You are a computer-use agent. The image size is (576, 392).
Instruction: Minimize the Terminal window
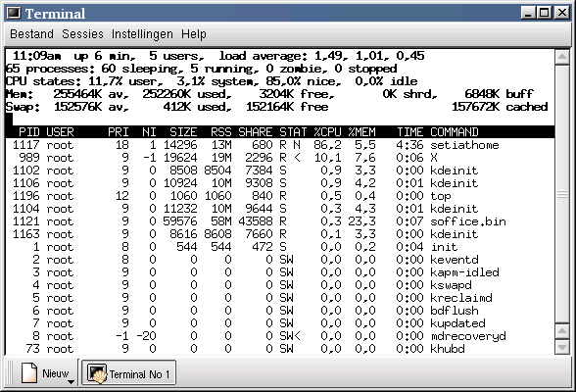tap(528, 13)
